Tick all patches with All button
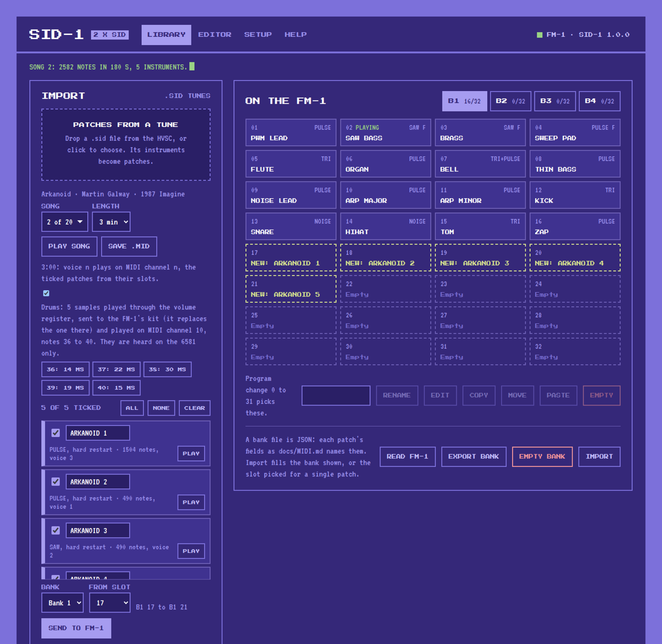The image size is (662, 644). [x=132, y=408]
